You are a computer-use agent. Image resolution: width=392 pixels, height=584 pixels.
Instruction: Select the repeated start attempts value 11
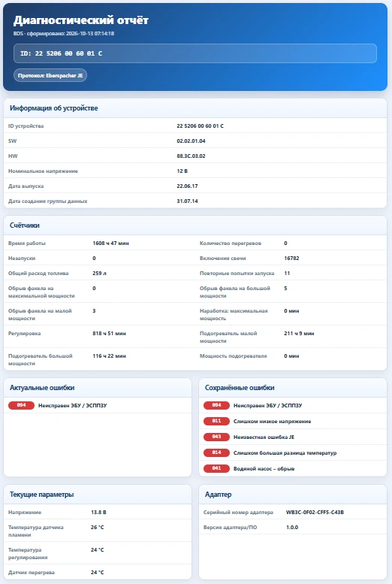[x=287, y=273]
